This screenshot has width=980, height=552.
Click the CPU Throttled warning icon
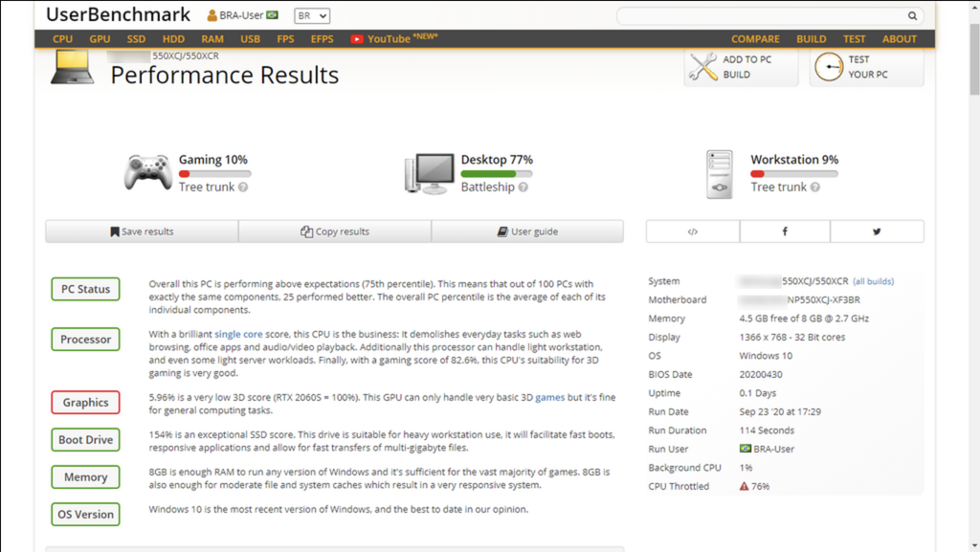click(x=744, y=486)
